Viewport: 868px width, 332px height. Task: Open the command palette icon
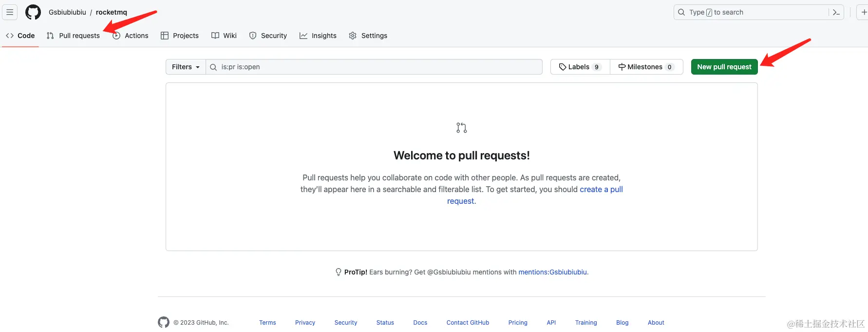(836, 12)
